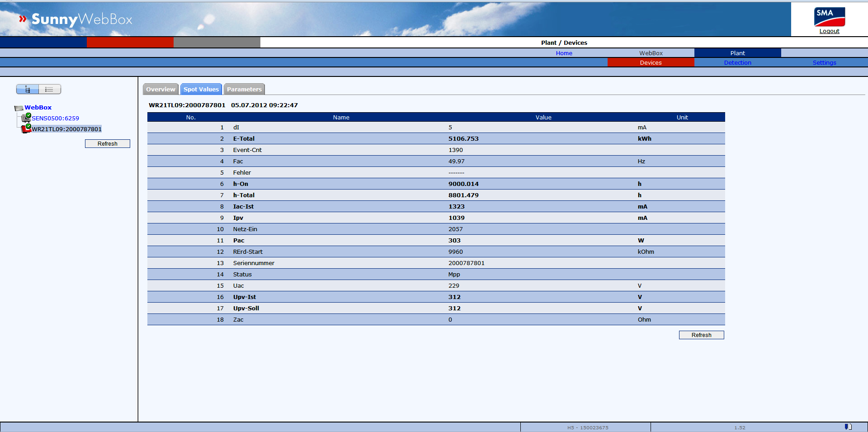Click the status icon in bottom bar
This screenshot has width=868, height=432.
848,427
